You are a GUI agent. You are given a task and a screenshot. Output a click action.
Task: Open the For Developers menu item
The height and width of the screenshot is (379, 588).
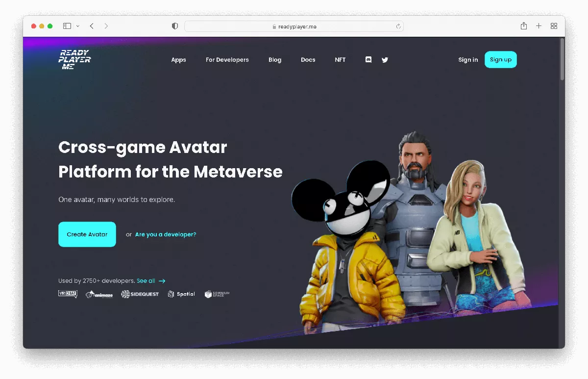tap(227, 60)
